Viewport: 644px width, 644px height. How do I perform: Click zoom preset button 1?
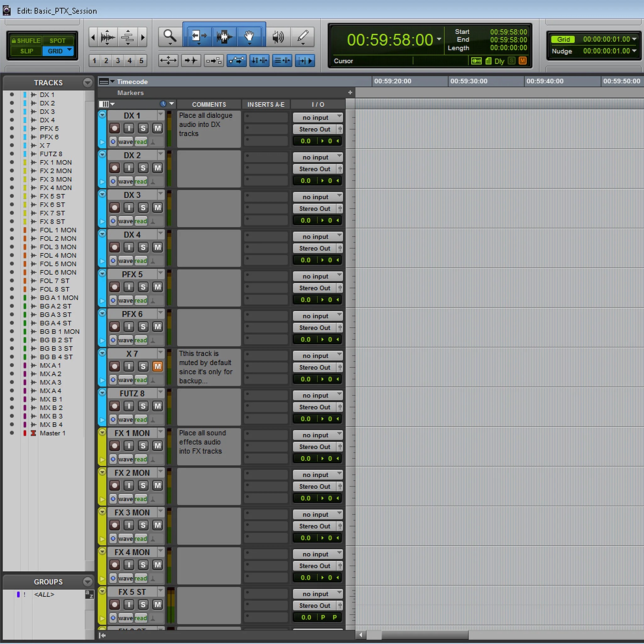[94, 61]
